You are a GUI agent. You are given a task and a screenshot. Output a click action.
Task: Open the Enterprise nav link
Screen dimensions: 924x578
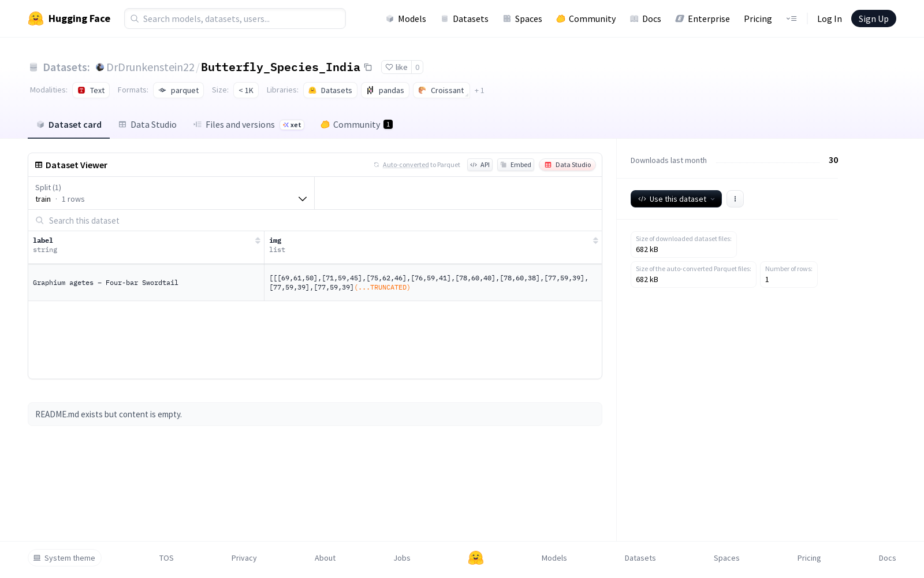702,18
